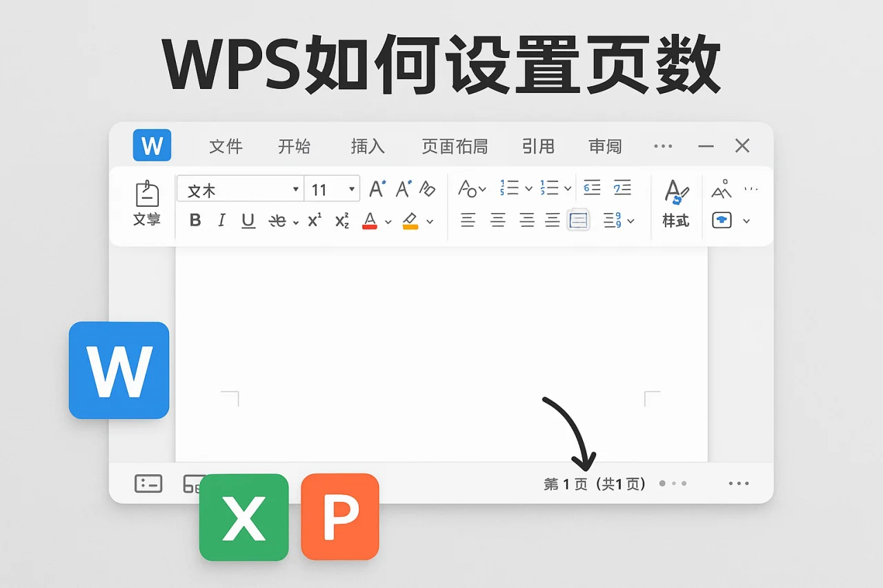The width and height of the screenshot is (883, 588).
Task: Apply bold formatting to text
Action: (x=195, y=220)
